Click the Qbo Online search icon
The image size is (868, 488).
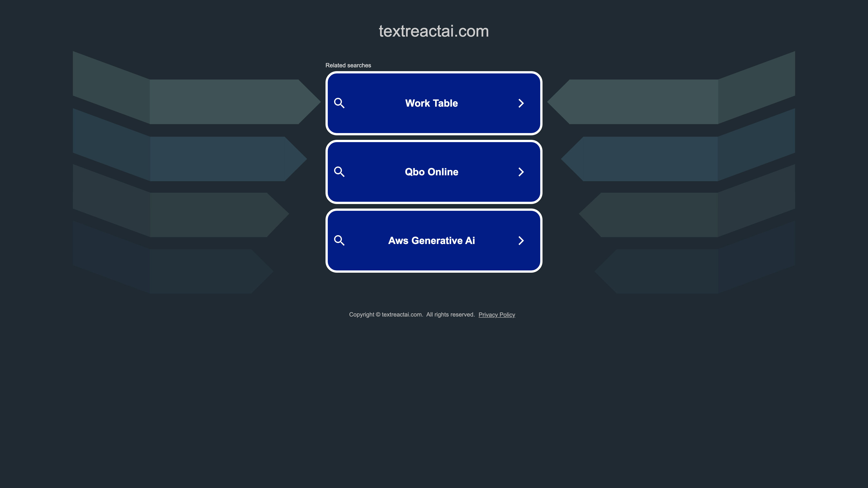pyautogui.click(x=340, y=172)
